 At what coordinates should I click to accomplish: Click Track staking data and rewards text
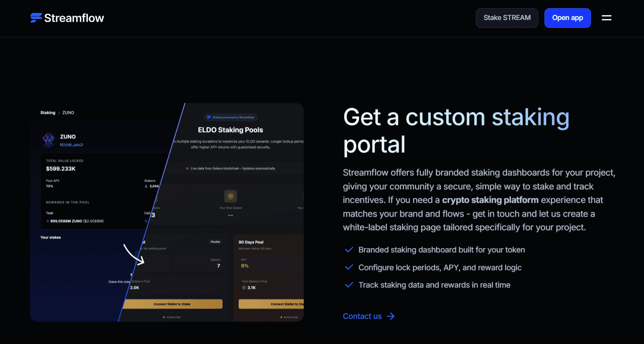click(435, 285)
